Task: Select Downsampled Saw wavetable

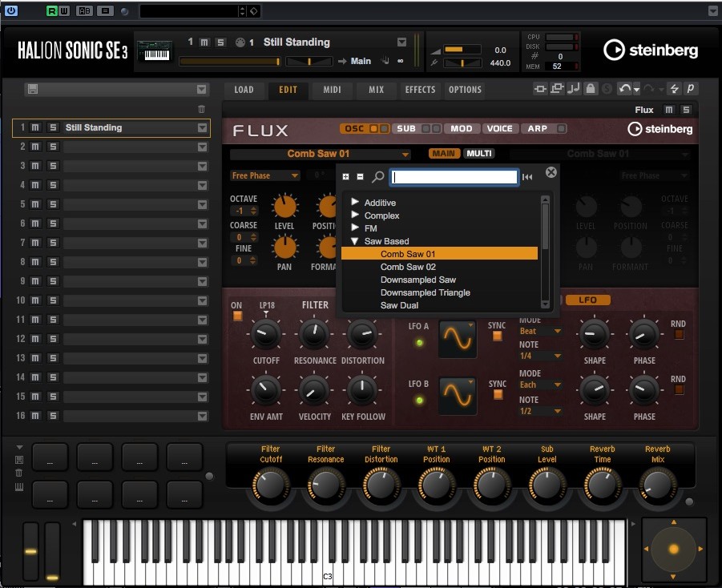Action: (417, 280)
